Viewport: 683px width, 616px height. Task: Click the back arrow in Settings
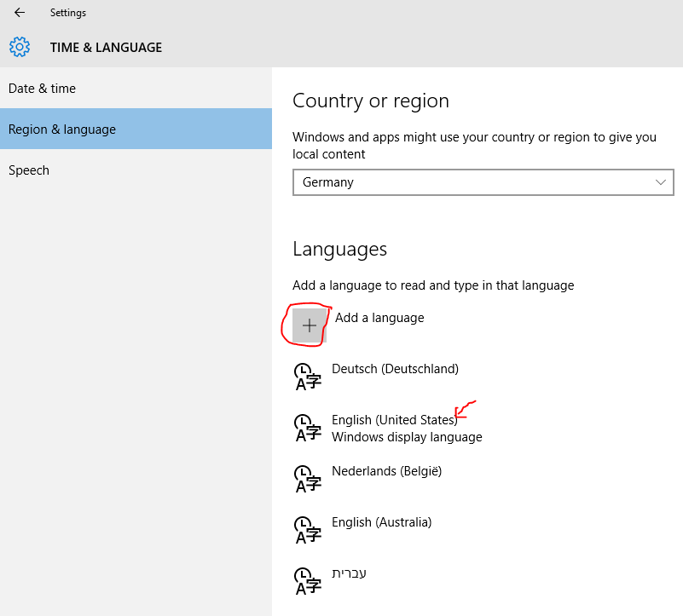point(20,13)
